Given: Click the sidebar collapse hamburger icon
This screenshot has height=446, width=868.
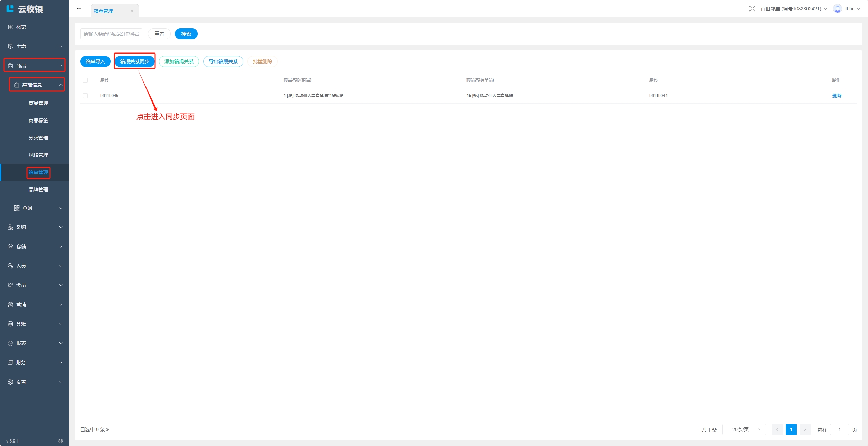Looking at the screenshot, I should point(79,9).
